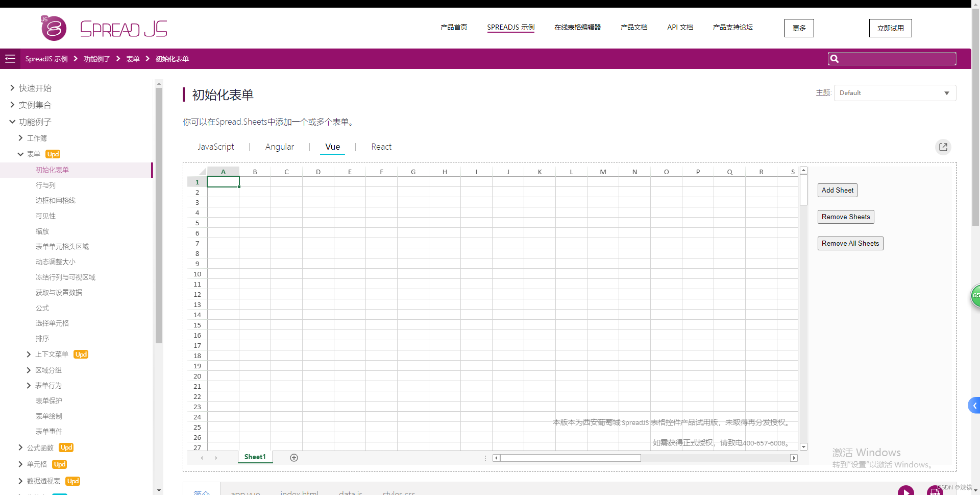
Task: Collapse the 功能例子 section
Action: click(x=12, y=122)
